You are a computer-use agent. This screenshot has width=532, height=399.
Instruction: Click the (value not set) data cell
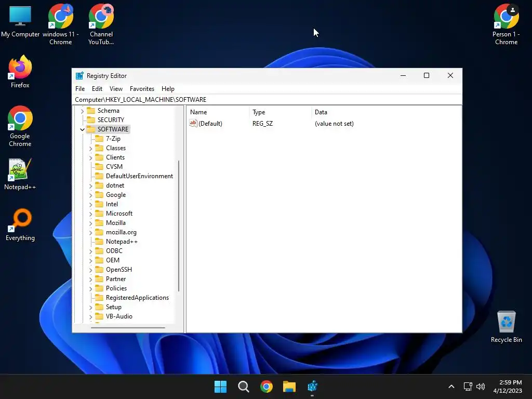(334, 124)
